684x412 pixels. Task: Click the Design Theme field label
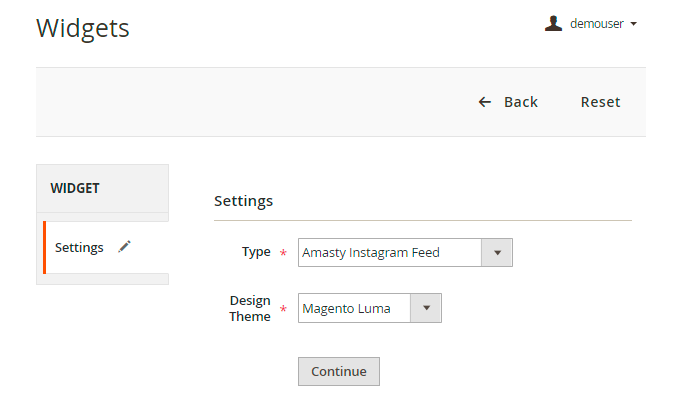tap(250, 308)
